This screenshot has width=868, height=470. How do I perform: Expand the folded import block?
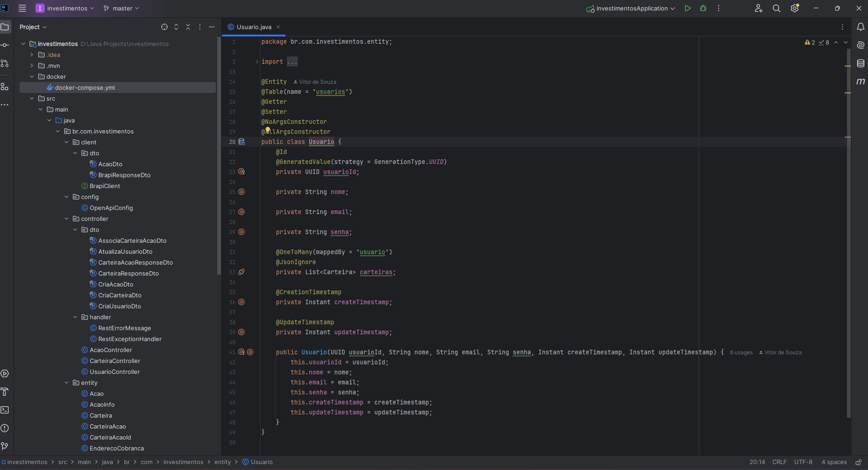pyautogui.click(x=257, y=61)
